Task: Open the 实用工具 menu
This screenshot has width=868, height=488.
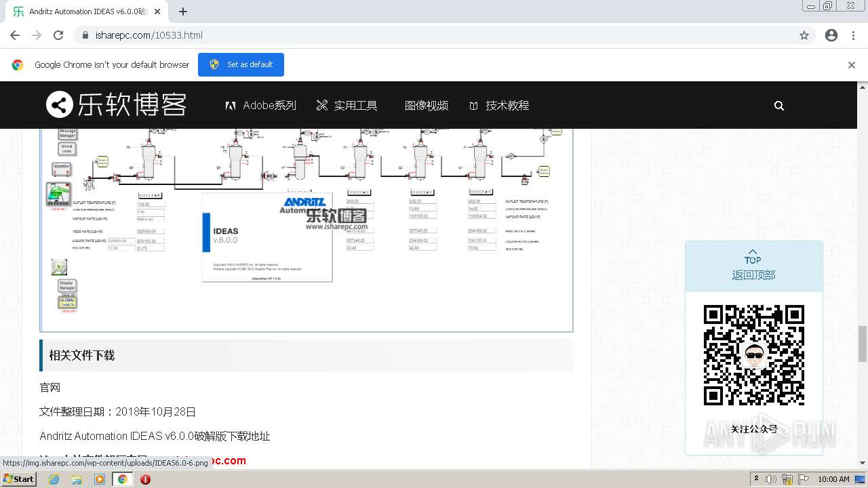Action: click(347, 106)
